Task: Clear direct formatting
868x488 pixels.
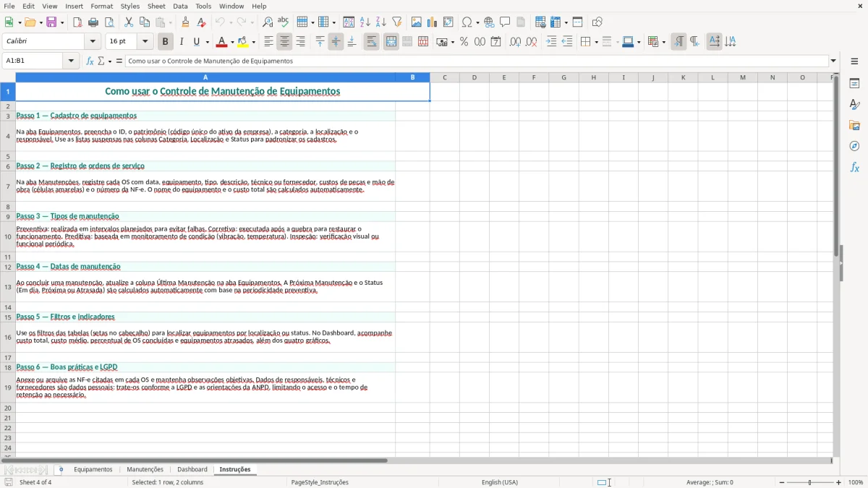Action: [x=202, y=22]
